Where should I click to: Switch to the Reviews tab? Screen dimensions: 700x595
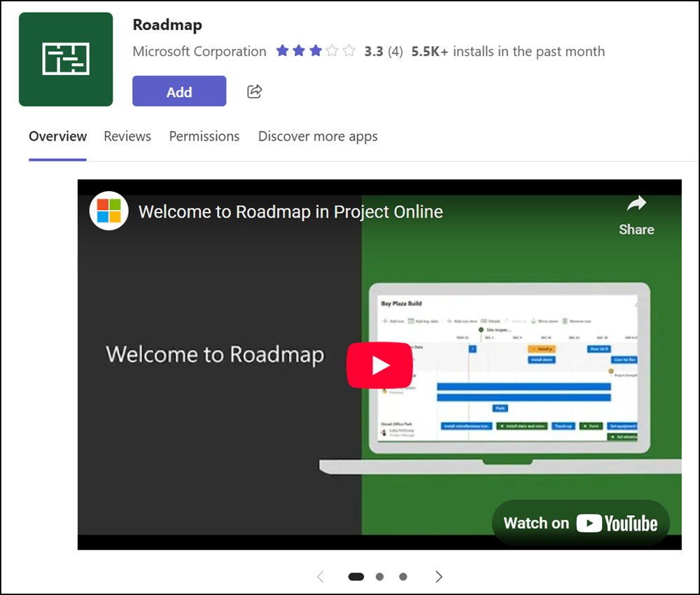click(127, 136)
